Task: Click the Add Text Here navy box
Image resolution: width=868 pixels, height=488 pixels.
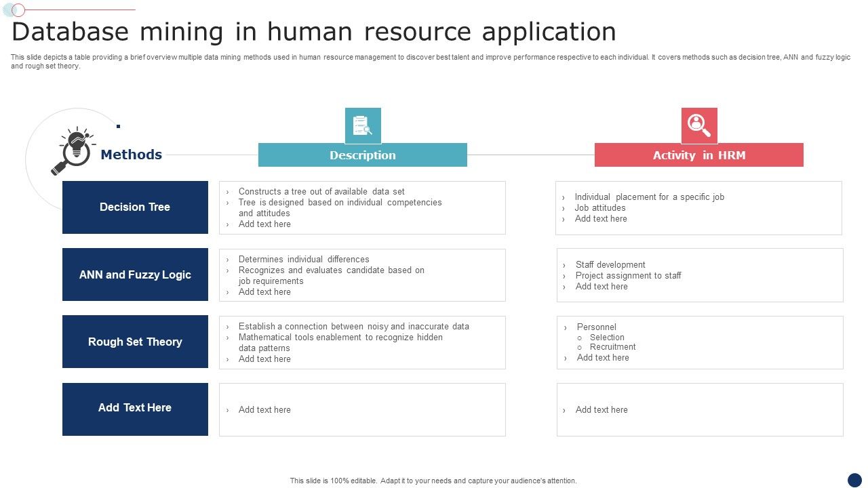Action: pyautogui.click(x=135, y=408)
